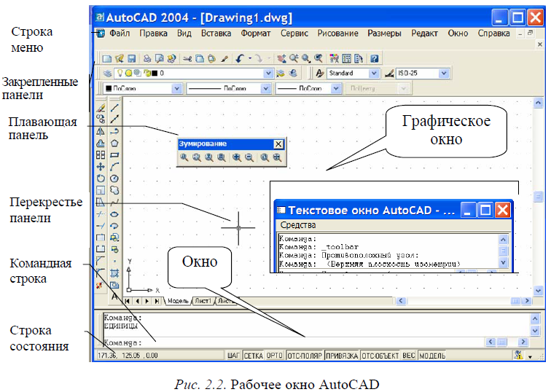Select the Arc tool
The image size is (551, 392).
114,167
